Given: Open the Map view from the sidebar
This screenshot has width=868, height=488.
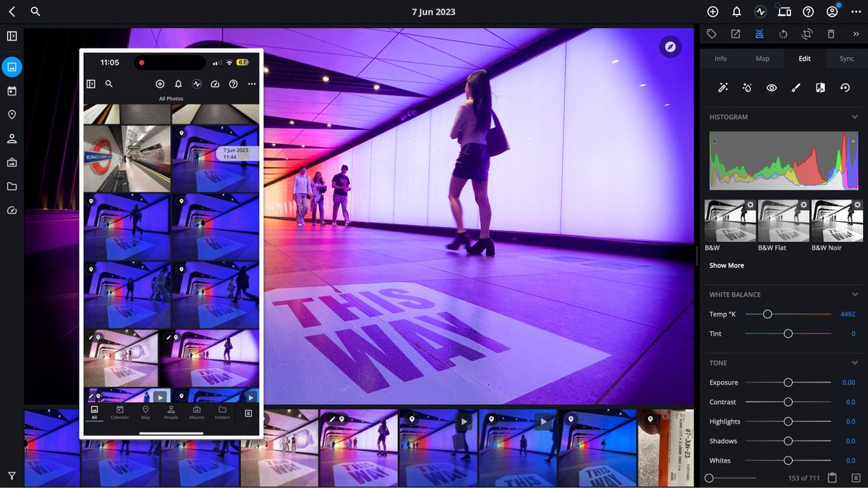Looking at the screenshot, I should pos(11,115).
